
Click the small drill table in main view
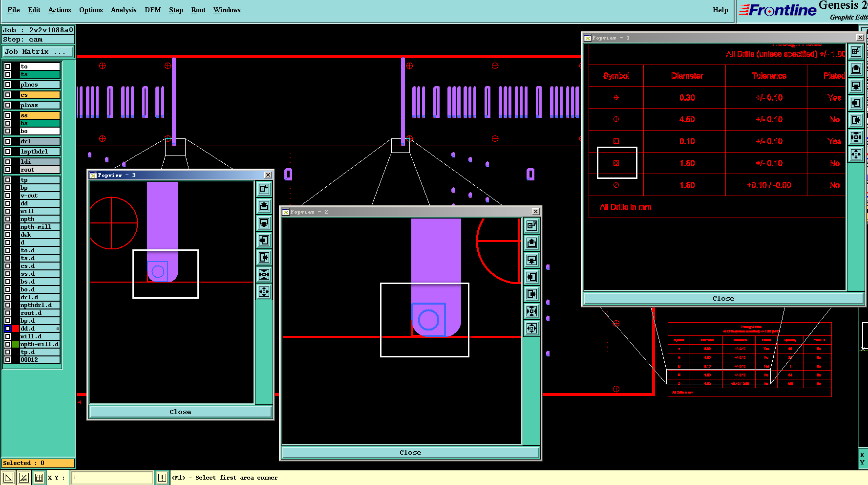click(x=750, y=359)
